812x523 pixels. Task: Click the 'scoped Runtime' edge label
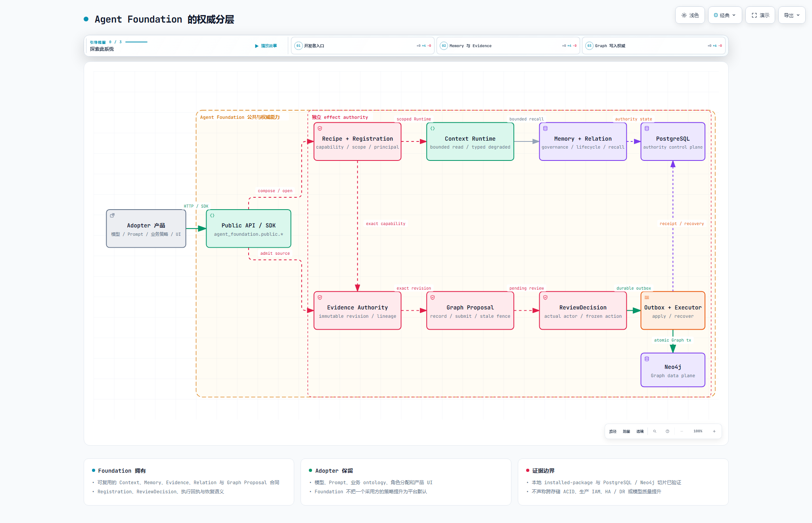(414, 119)
